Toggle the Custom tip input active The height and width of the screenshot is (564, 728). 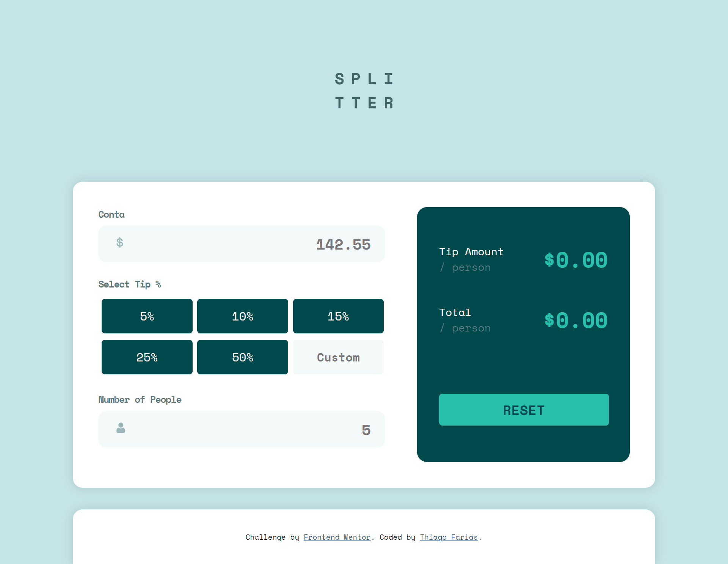pyautogui.click(x=338, y=357)
